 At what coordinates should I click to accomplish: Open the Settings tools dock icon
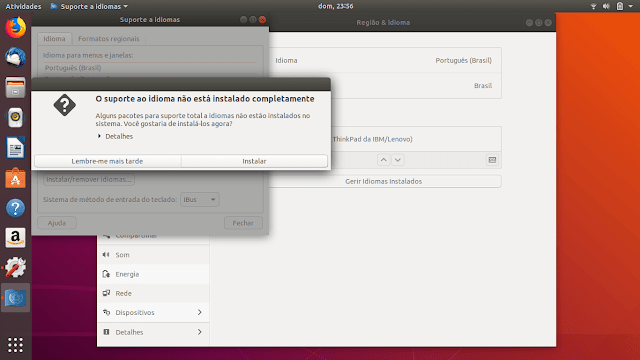point(16,268)
